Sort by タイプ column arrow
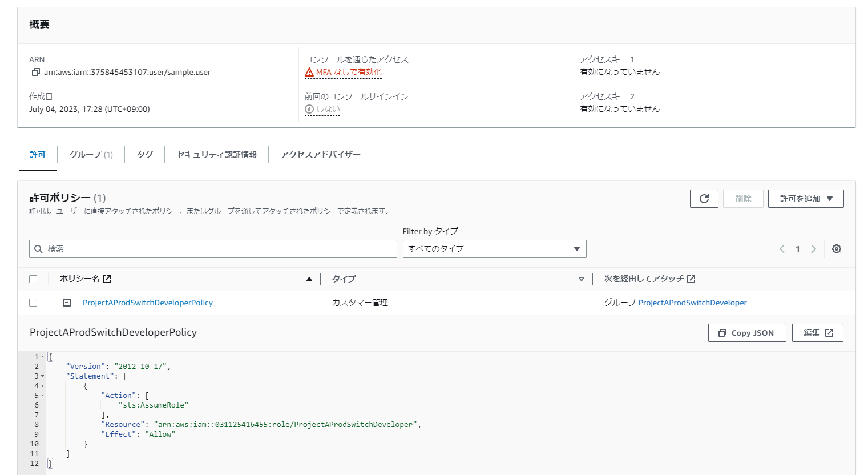The width and height of the screenshot is (868, 475). [582, 279]
